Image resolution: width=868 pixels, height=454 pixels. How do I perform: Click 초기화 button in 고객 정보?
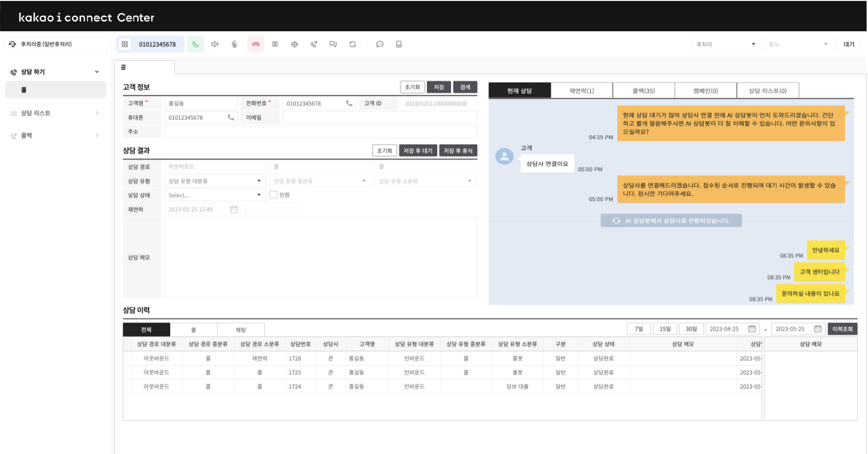(412, 87)
